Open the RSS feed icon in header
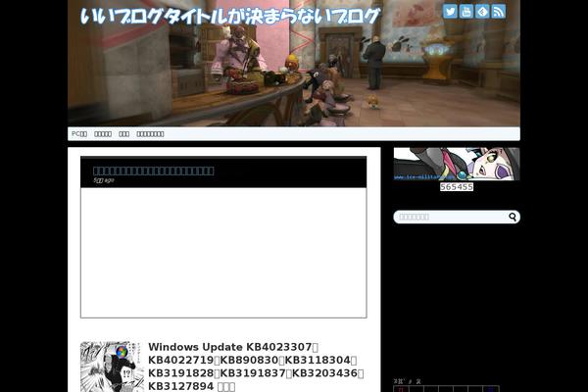The image size is (588, 392). coord(499,12)
